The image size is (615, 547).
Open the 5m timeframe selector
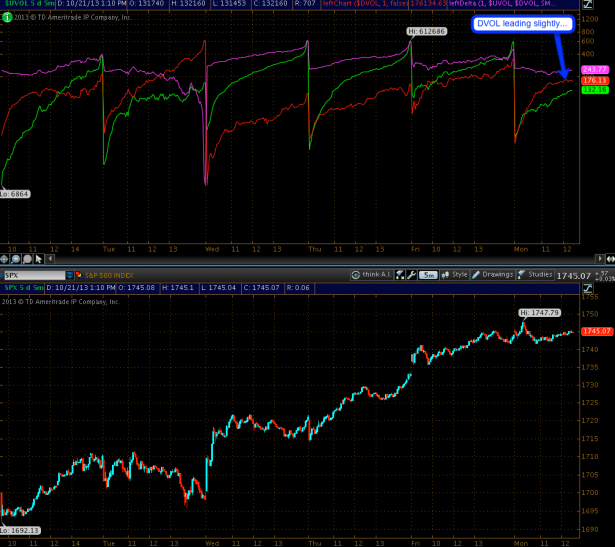[428, 275]
